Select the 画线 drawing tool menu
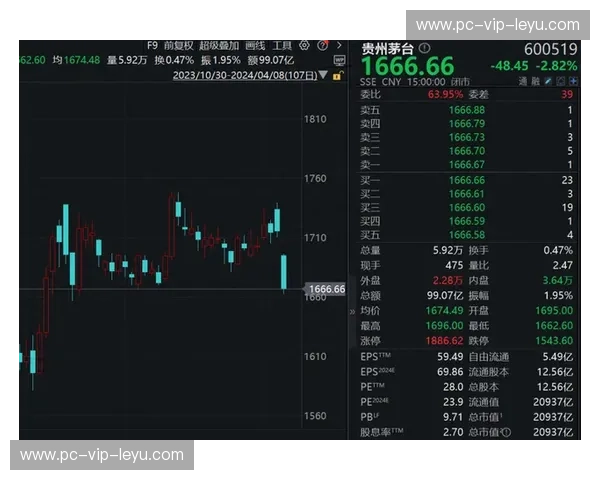Viewport: 600px width, 480px height. (255, 46)
